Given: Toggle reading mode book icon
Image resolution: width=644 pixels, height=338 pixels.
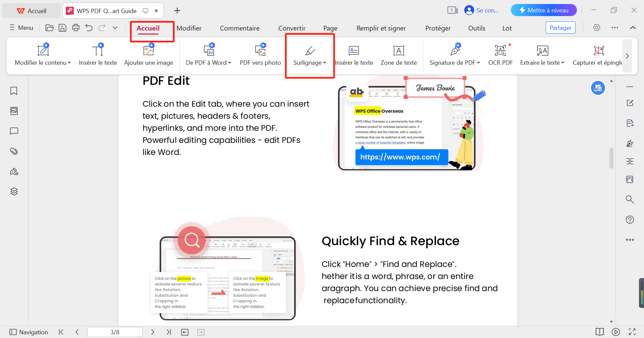Looking at the screenshot, I should click(x=600, y=332).
